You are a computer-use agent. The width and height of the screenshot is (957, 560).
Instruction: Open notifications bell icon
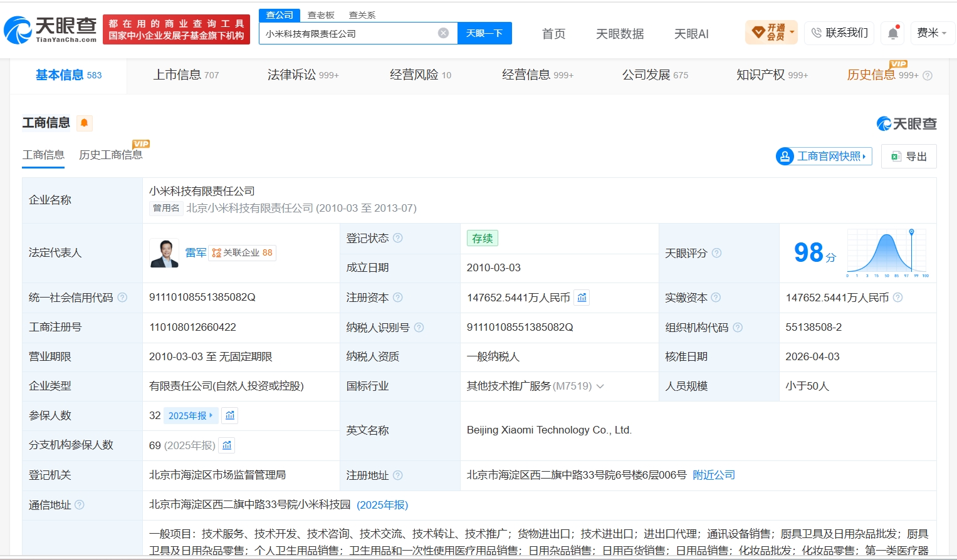pyautogui.click(x=893, y=33)
